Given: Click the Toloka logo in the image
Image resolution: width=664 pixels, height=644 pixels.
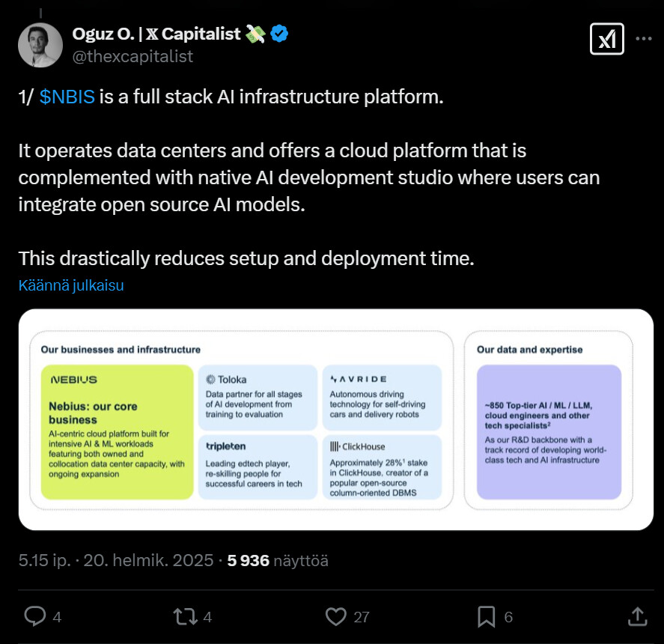Looking at the screenshot, I should point(226,379).
